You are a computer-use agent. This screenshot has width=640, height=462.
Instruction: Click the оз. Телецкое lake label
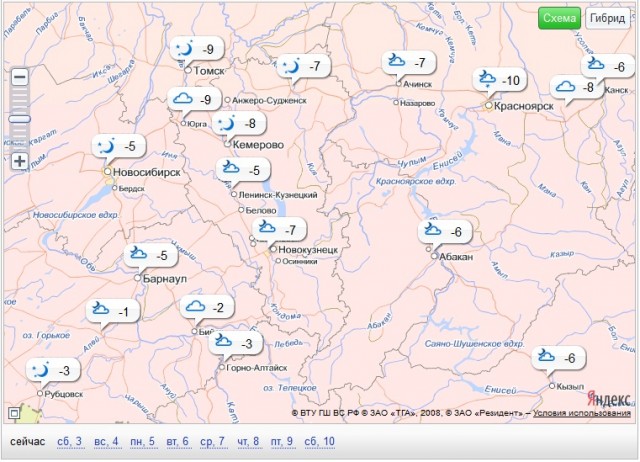point(290,388)
